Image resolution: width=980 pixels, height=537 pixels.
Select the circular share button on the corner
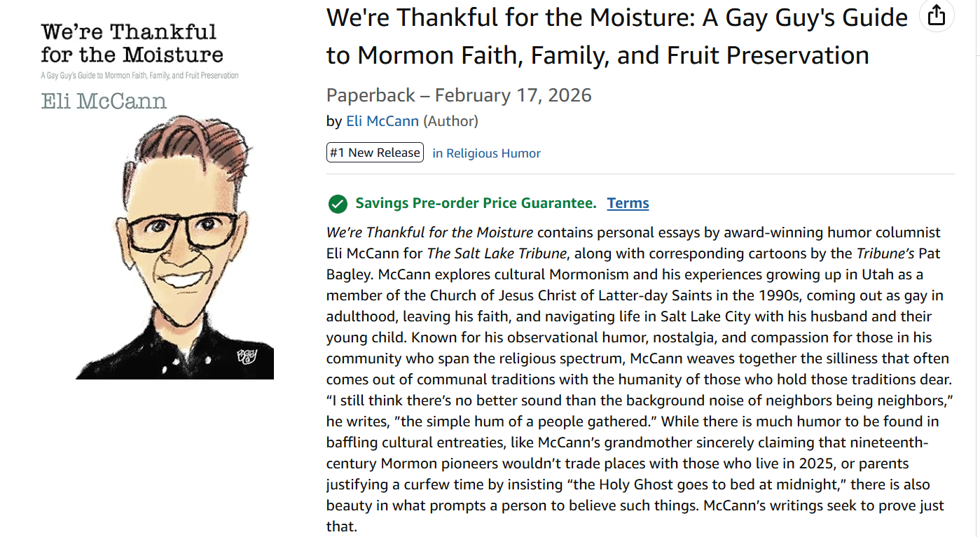[937, 15]
